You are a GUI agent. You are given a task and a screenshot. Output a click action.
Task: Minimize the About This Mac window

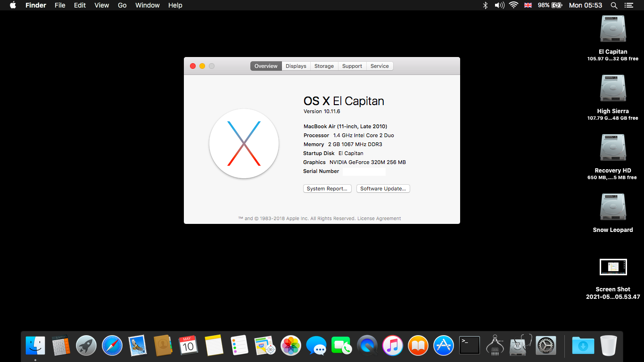pyautogui.click(x=202, y=66)
